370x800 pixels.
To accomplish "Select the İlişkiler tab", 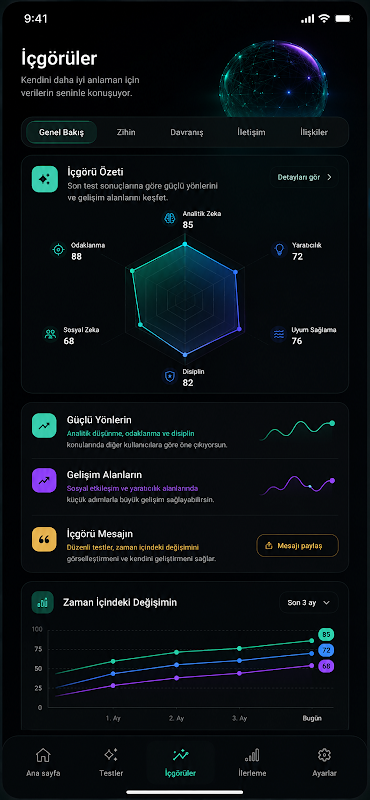I will click(314, 132).
